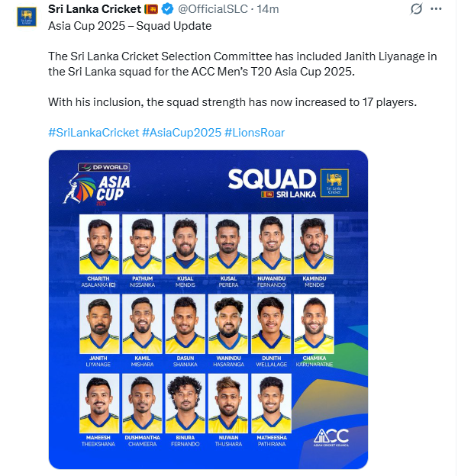
Task: Click the DP World Asia Cup logo
Action: [97, 185]
